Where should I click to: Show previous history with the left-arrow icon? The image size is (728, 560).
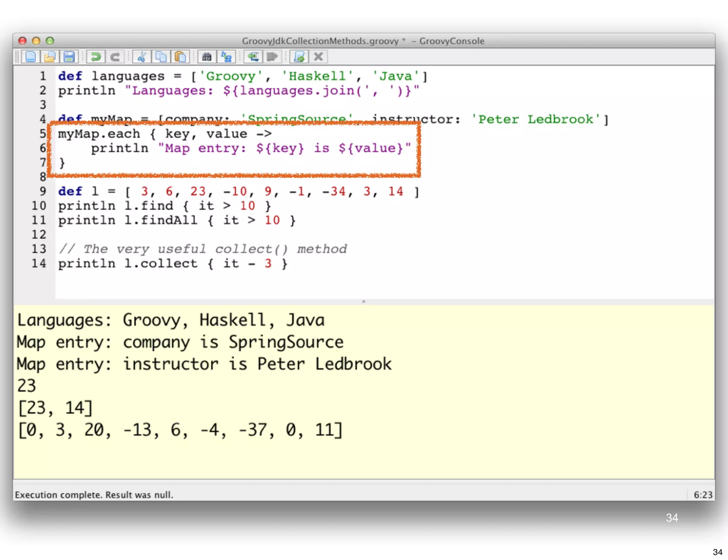click(x=253, y=57)
